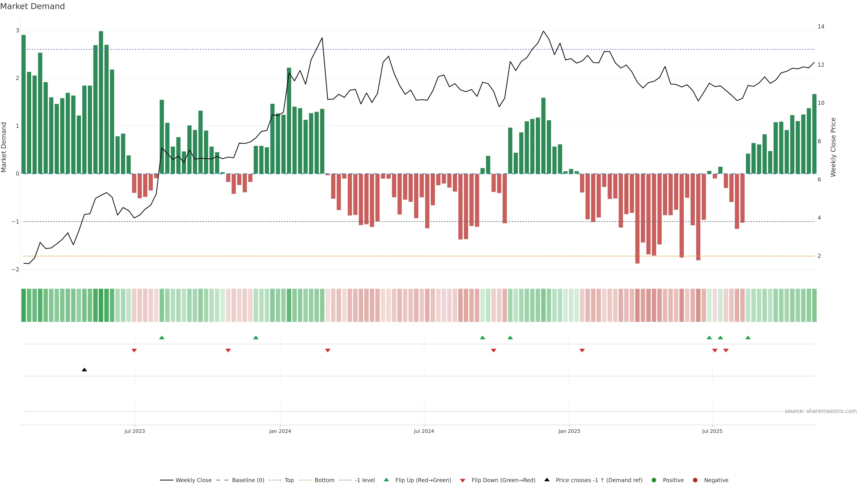Click the Jan 2024 x-axis label
Screen dimensions: 868x488
coord(280,431)
